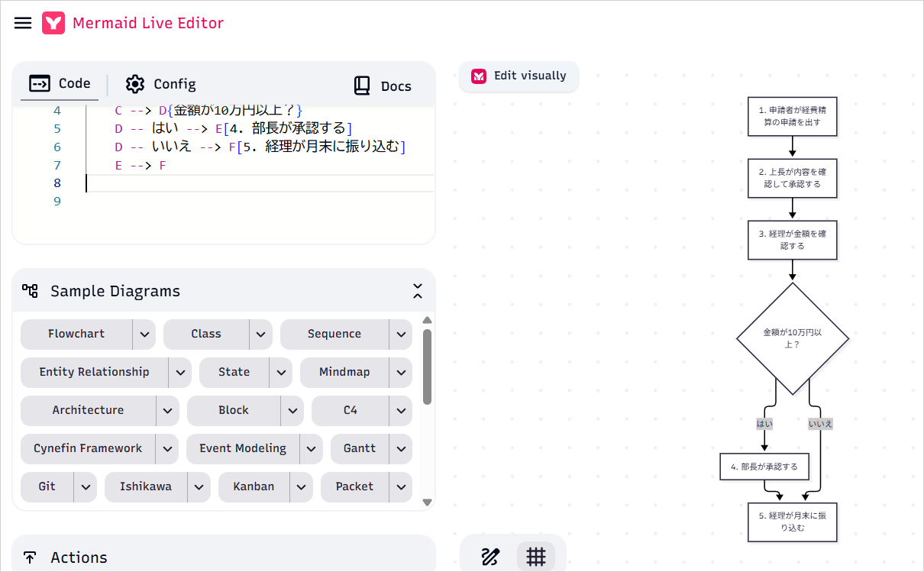Open the Kanban sample dropdown arrow

click(x=302, y=486)
